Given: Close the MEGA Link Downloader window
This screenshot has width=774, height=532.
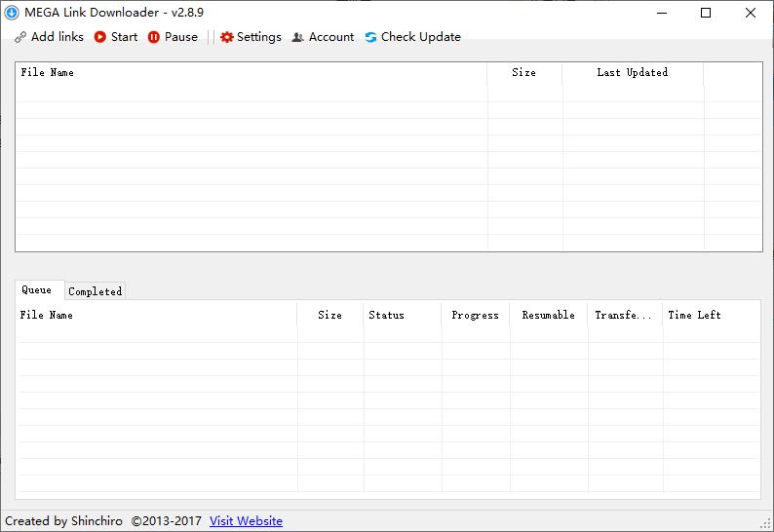Looking at the screenshot, I should coord(751,13).
